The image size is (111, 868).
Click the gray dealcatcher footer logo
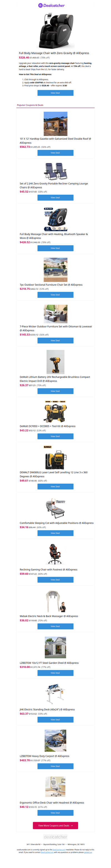coord(56,837)
